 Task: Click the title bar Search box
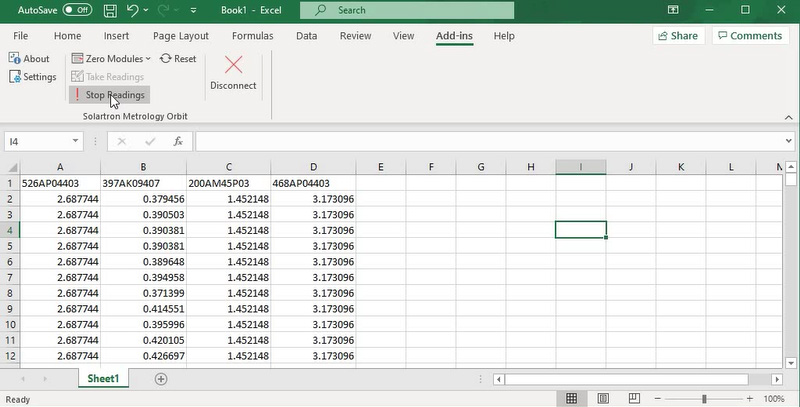click(407, 10)
